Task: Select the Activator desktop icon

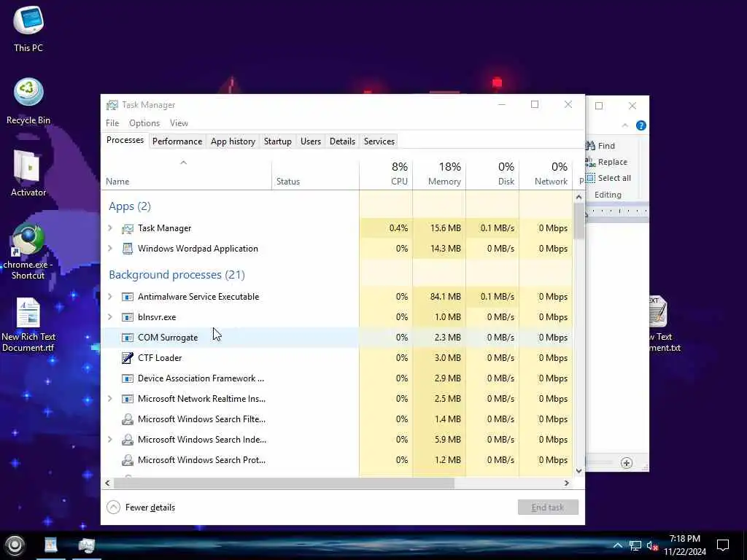Action: pos(28,174)
